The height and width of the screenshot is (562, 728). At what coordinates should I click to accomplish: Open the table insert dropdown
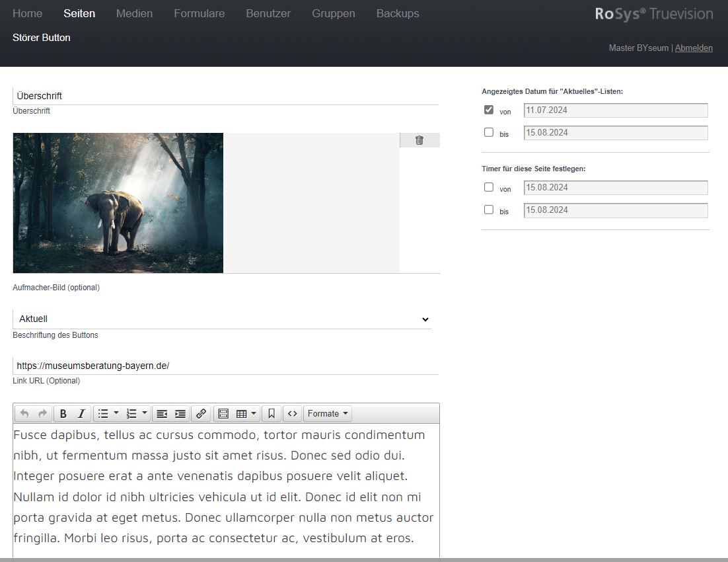246,414
